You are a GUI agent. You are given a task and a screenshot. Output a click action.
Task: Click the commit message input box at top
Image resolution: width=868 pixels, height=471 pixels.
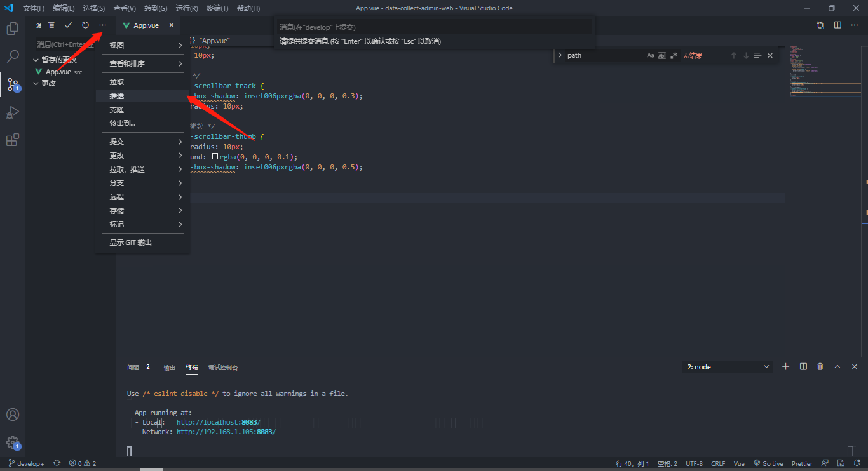(x=435, y=27)
